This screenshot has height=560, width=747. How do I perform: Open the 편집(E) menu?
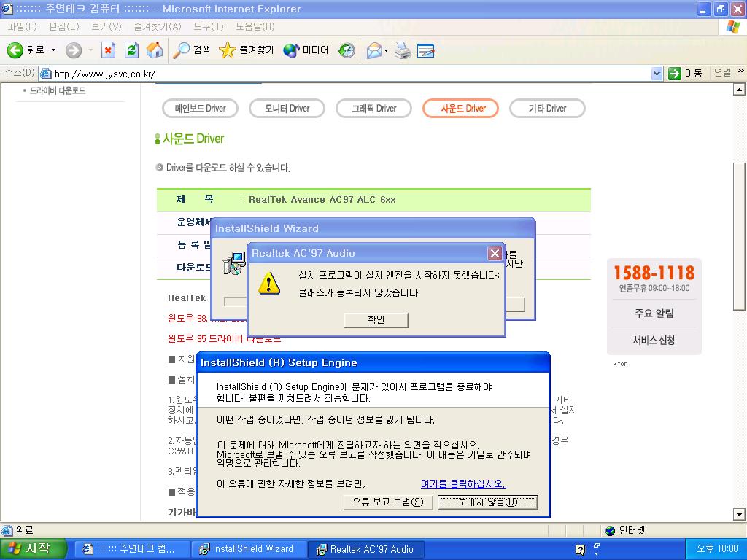coord(64,27)
